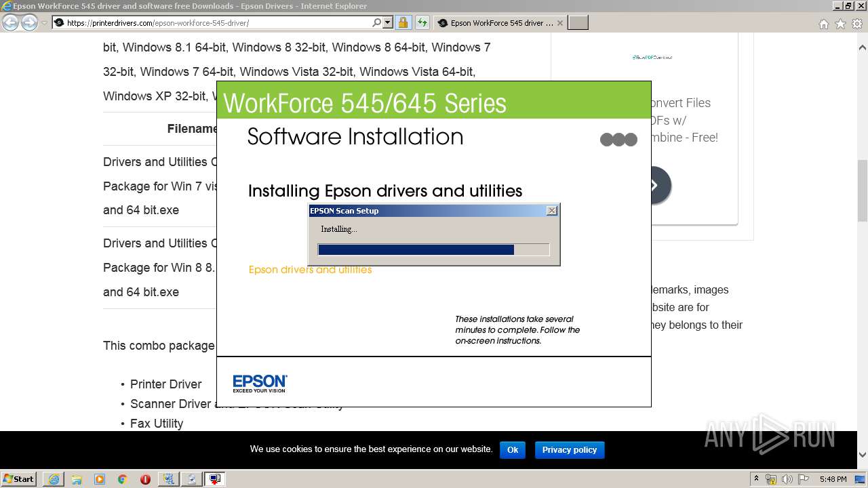Click the Ok button on cookie banner

513,449
